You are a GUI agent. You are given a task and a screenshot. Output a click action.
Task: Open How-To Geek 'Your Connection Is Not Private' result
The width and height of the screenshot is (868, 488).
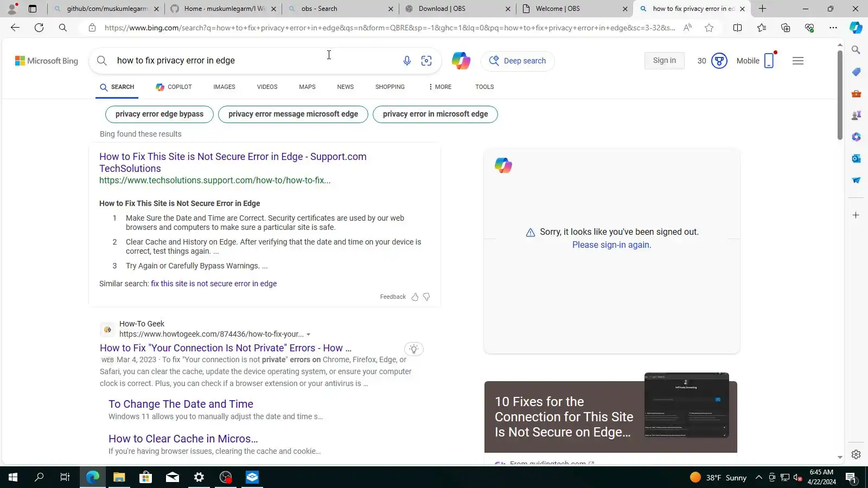(226, 348)
